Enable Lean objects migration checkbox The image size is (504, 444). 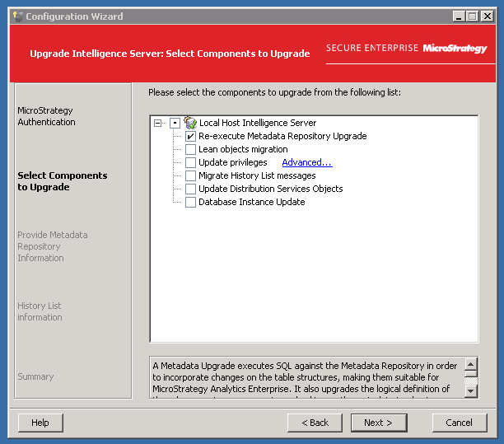[190, 149]
